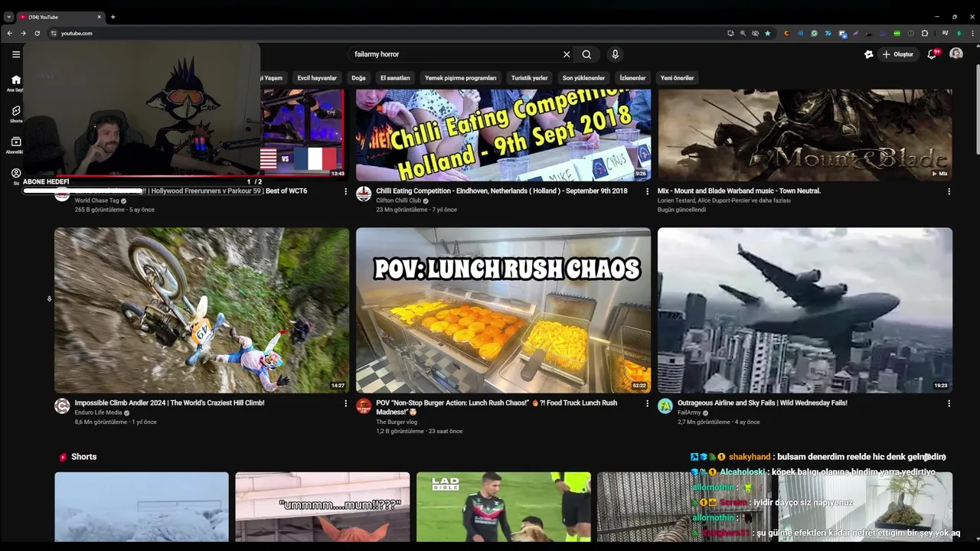Select the Yemek pişirme programları chip
This screenshot has width=980, height=551.
(x=461, y=78)
